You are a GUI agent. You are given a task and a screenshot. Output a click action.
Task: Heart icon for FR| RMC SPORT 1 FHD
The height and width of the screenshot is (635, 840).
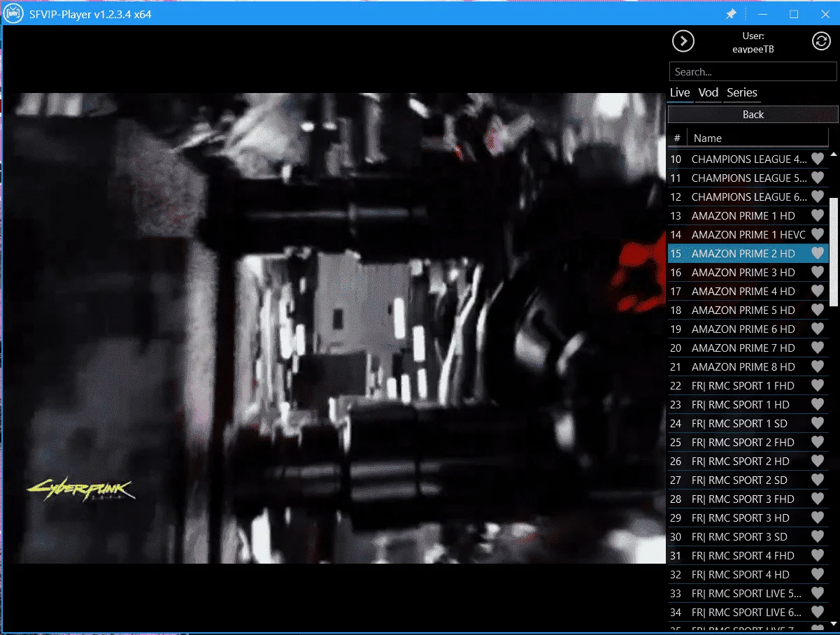(817, 385)
